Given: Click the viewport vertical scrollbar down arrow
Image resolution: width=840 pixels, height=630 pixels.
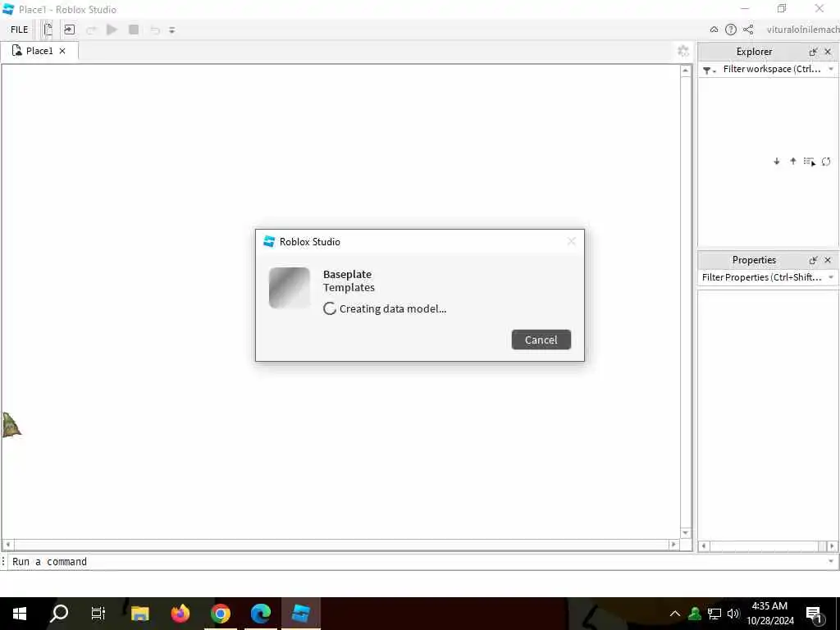Looking at the screenshot, I should 685,533.
